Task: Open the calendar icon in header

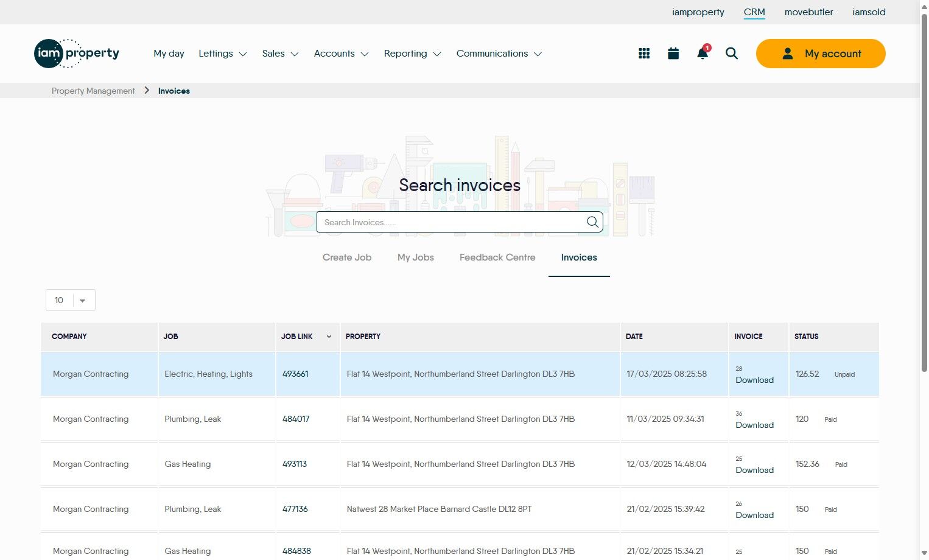Action: pyautogui.click(x=673, y=54)
